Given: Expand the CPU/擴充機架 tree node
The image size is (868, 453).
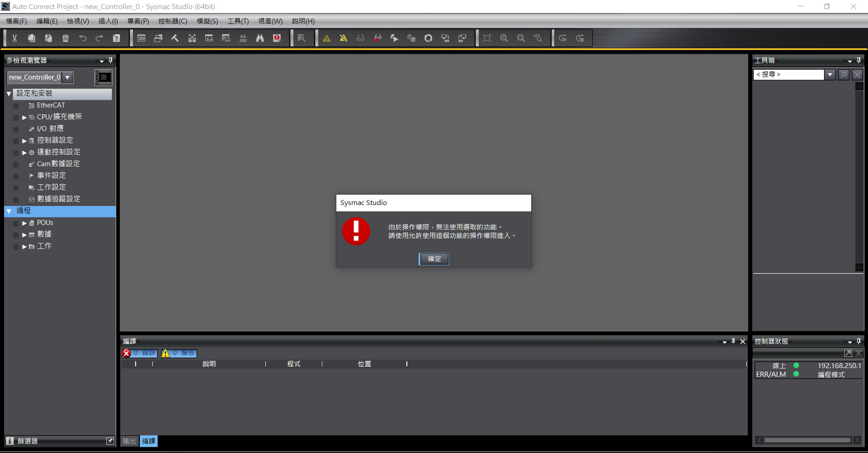Looking at the screenshot, I should click(24, 117).
